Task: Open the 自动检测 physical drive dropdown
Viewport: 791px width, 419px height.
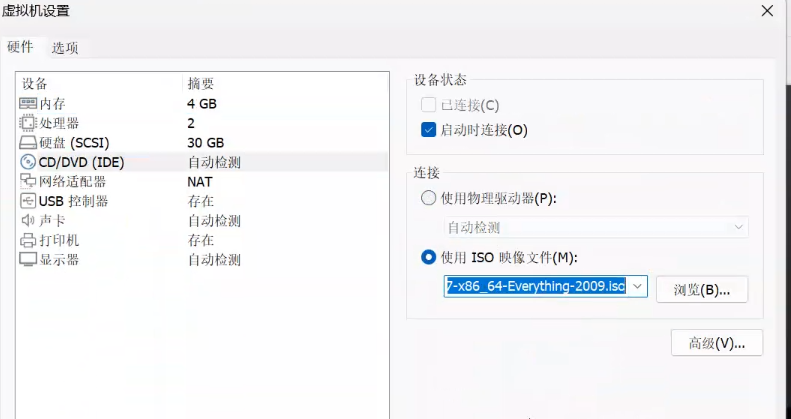Action: (595, 228)
